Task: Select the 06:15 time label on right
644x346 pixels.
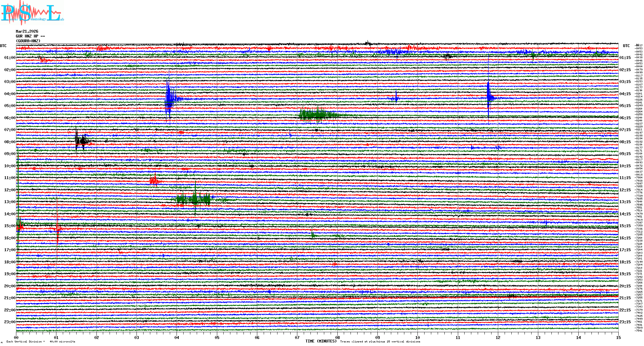Action: (625, 118)
